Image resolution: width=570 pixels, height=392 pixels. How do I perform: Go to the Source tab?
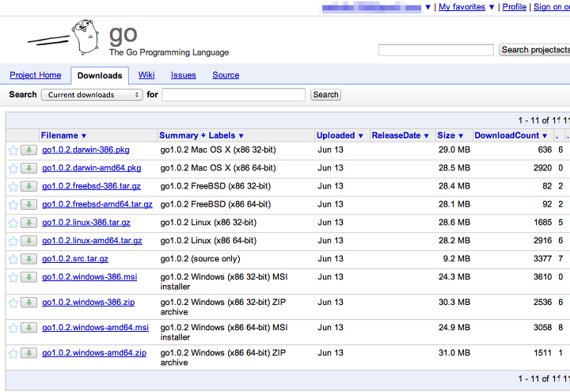pyautogui.click(x=226, y=75)
